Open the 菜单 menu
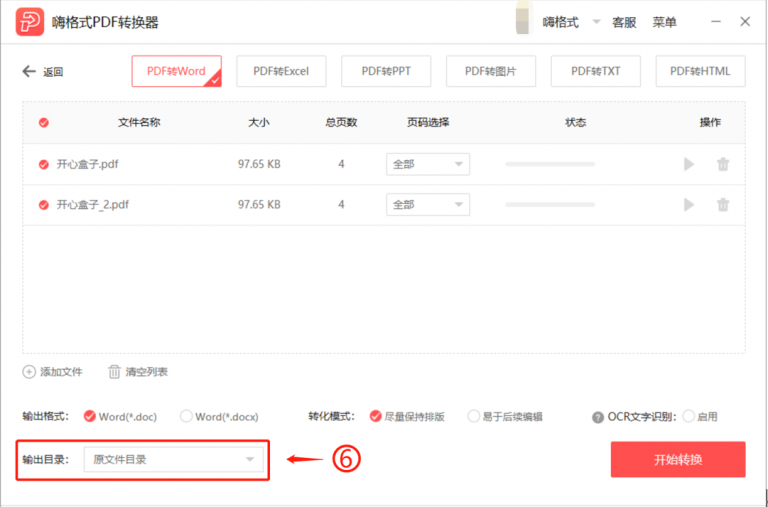768x507 pixels. tap(664, 22)
